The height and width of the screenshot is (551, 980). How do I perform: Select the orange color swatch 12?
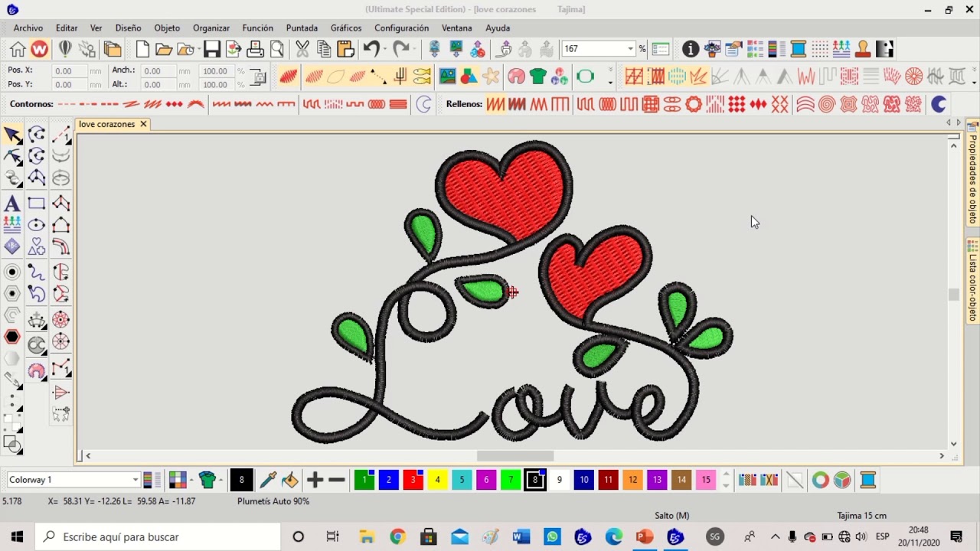(x=632, y=480)
